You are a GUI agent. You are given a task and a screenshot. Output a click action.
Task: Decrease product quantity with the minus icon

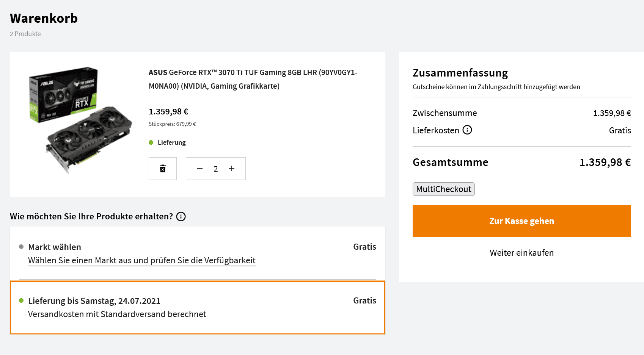(x=200, y=169)
